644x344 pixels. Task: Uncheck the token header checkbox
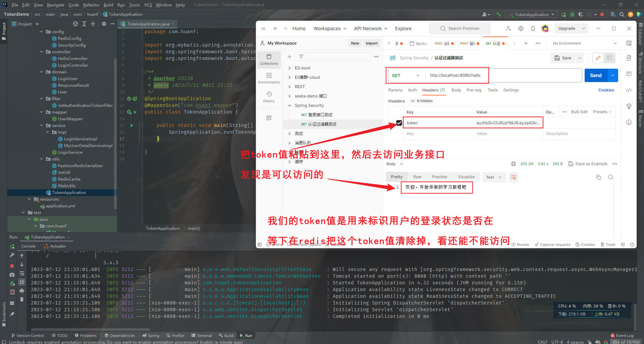click(399, 123)
